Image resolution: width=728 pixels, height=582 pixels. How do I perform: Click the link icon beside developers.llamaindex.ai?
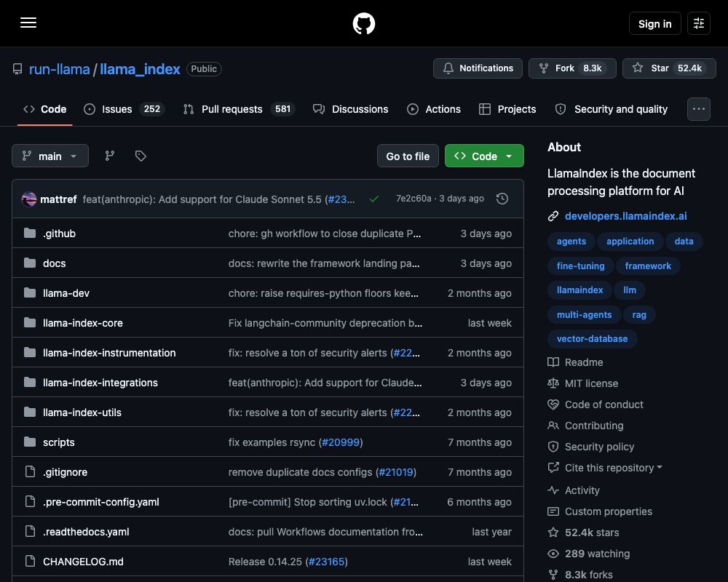tap(553, 216)
